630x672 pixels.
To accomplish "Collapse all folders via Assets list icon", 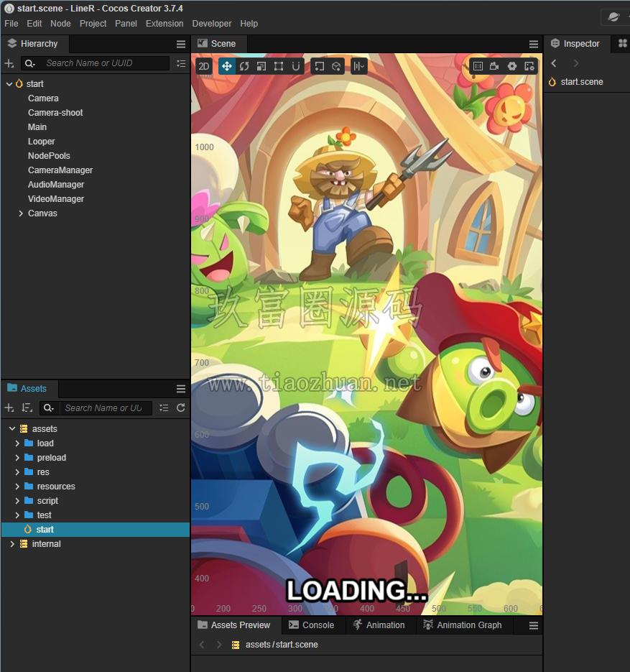I will tap(164, 408).
